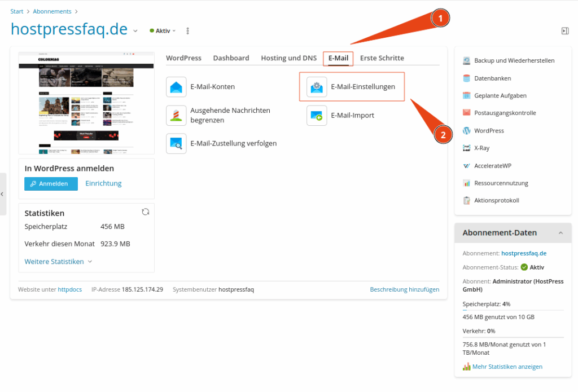Open Geplante Aufgaben label
This screenshot has width=578, height=392.
coord(500,95)
